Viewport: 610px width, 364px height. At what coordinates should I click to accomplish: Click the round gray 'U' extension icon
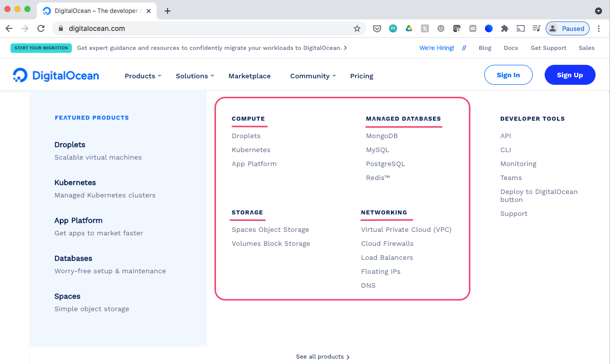pos(440,28)
